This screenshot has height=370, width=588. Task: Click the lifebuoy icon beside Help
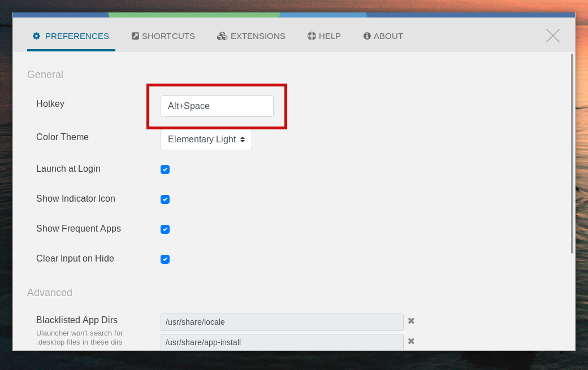point(312,36)
